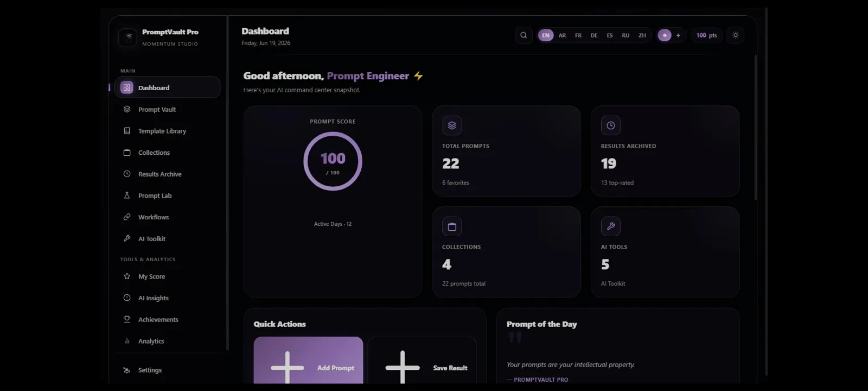Open My Score page
Image resolution: width=868 pixels, height=391 pixels.
tap(167, 276)
